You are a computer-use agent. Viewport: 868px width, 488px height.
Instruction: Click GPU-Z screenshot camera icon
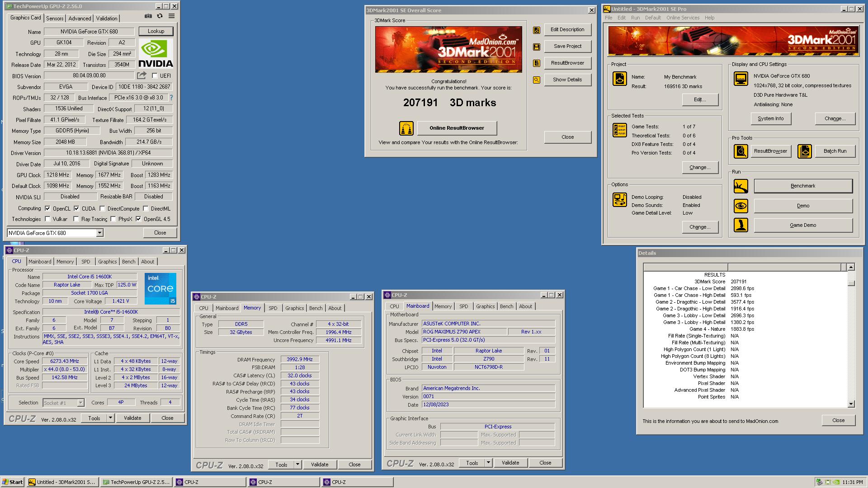[x=148, y=16]
